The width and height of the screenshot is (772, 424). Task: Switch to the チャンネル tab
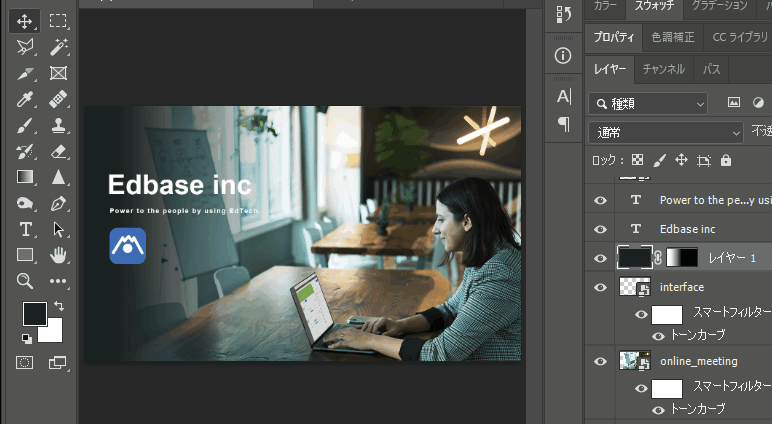pyautogui.click(x=663, y=69)
